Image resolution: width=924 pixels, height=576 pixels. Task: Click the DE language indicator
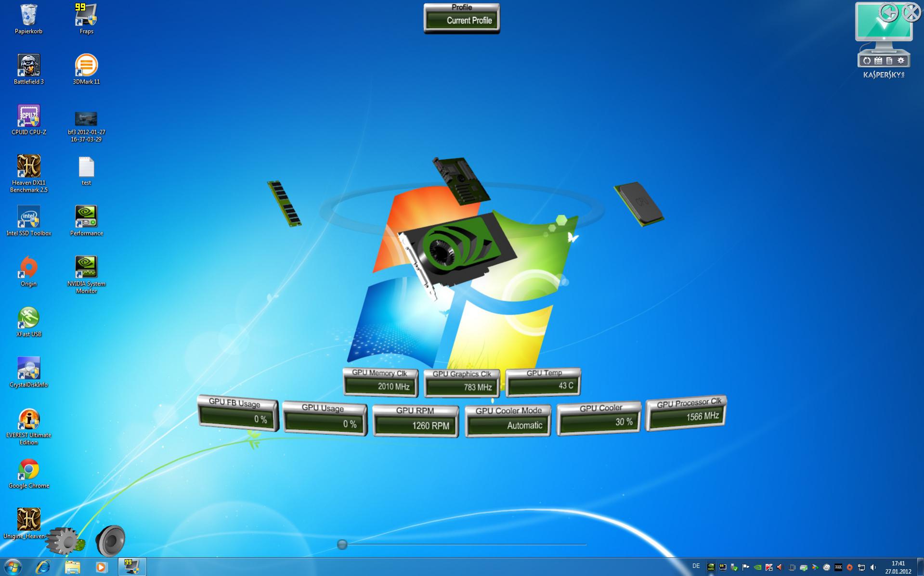coord(696,566)
